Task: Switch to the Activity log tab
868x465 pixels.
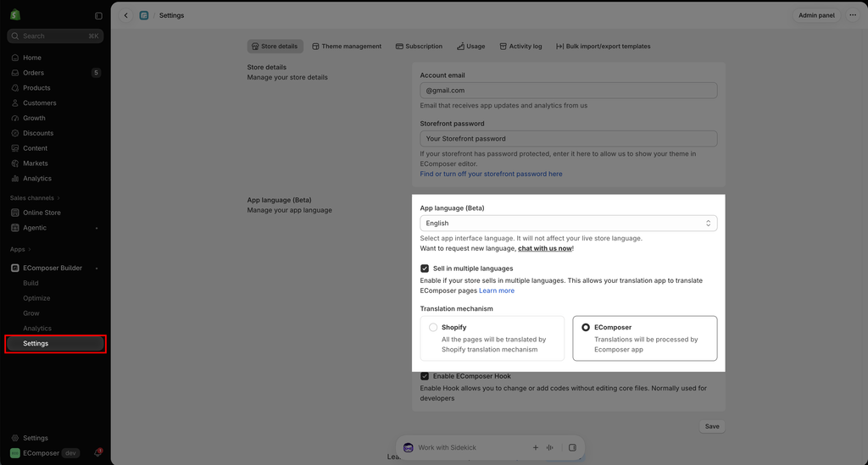Action: [x=520, y=47]
